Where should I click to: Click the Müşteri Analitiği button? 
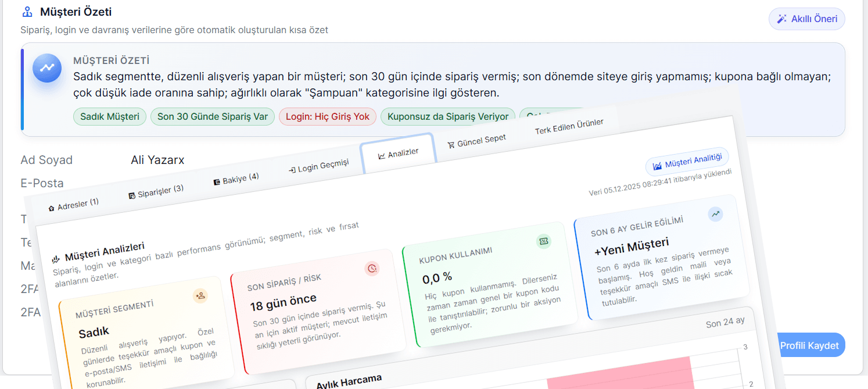[687, 161]
